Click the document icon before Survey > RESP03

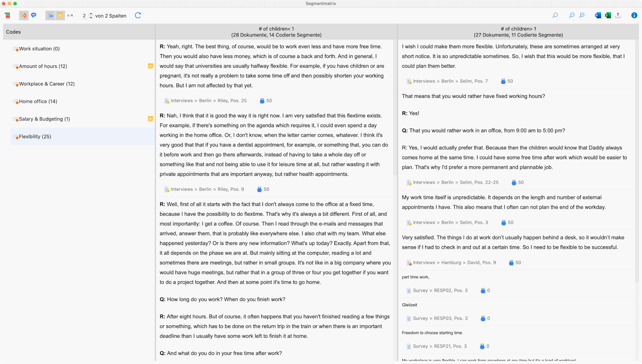point(409,318)
